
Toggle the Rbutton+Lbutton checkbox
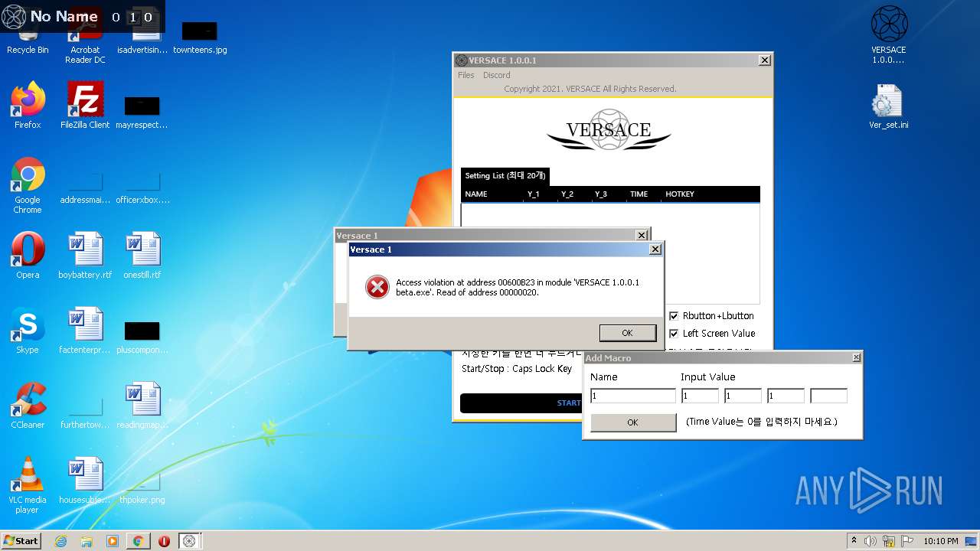[674, 316]
